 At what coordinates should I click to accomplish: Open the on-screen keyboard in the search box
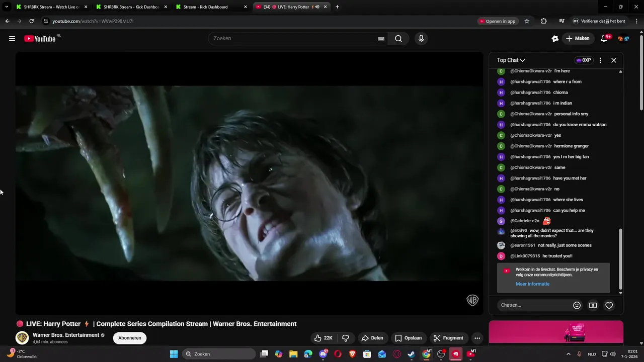(381, 39)
